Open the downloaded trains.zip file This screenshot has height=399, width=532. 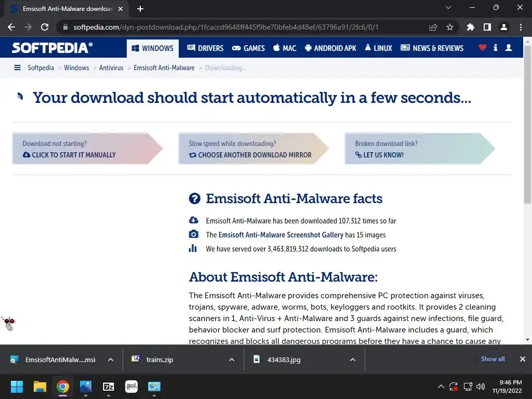coord(153,360)
